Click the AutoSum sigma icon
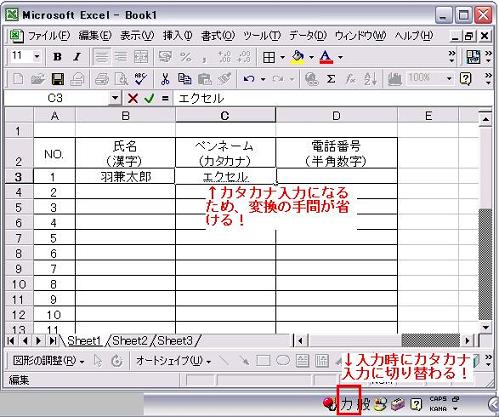Image resolution: width=499 pixels, height=417 pixels. click(x=331, y=79)
